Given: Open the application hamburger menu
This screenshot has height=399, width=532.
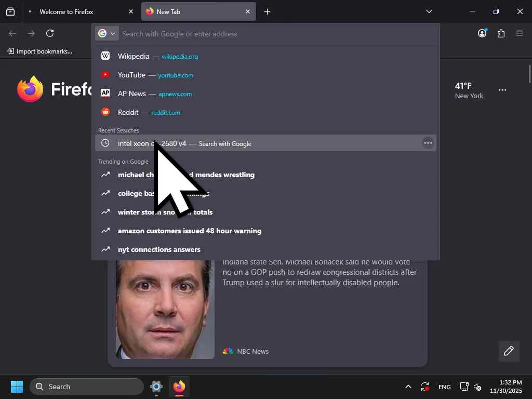Looking at the screenshot, I should pos(520,33).
